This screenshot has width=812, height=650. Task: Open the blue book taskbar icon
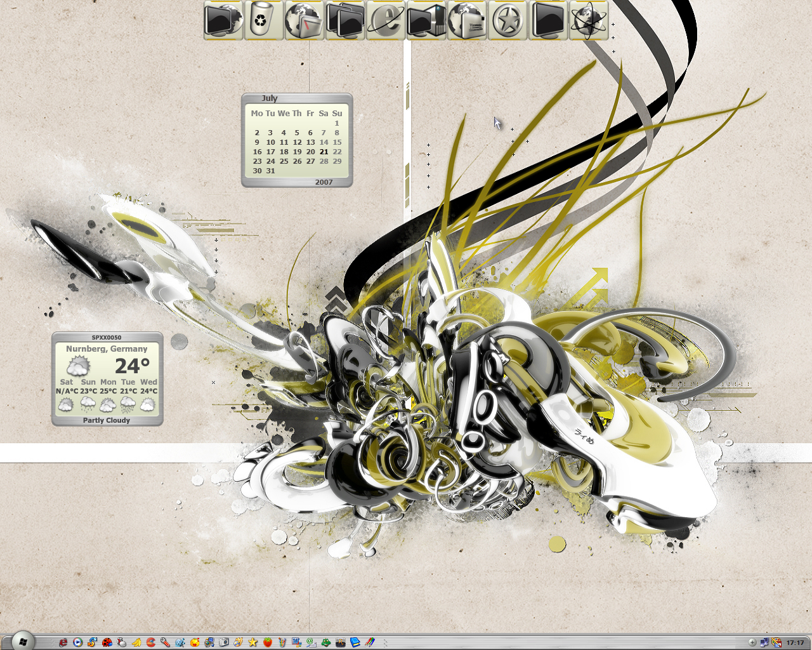pyautogui.click(x=355, y=642)
